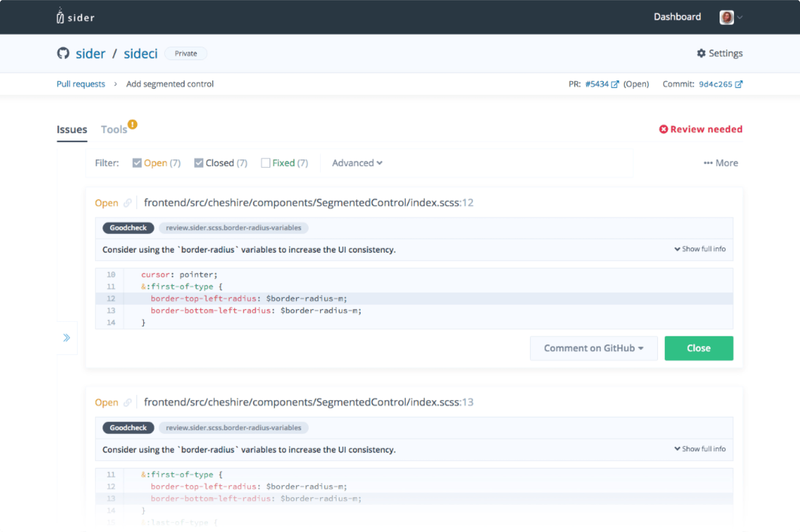Click the Open status label on index.scss:13

[x=106, y=403]
